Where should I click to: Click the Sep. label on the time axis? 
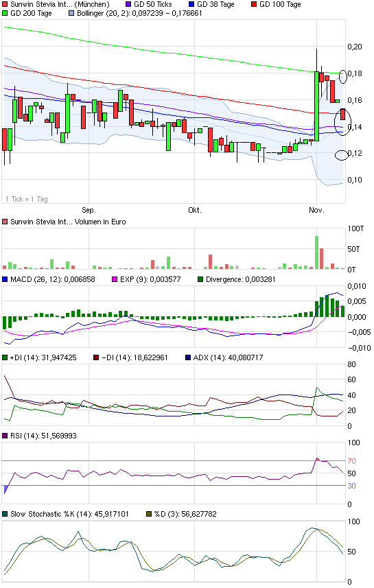[89, 211]
